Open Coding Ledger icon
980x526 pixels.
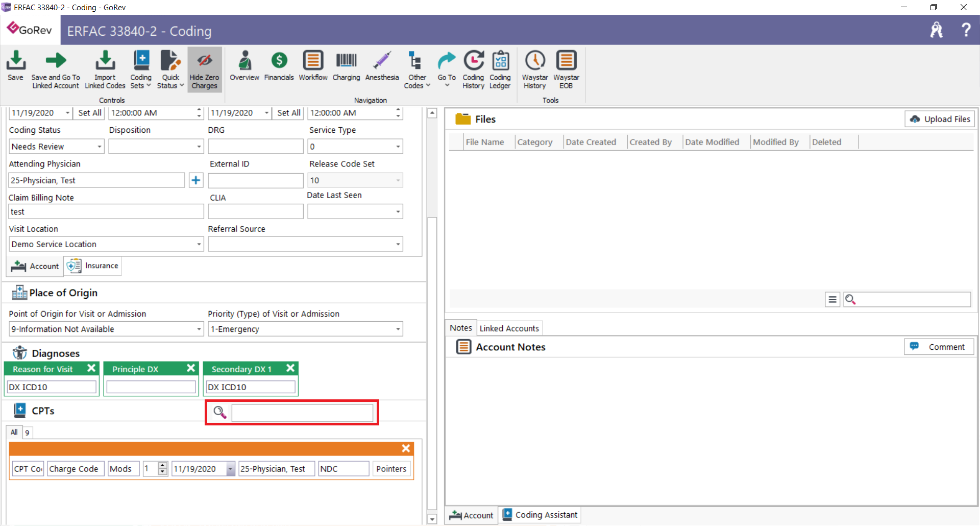tap(500, 69)
